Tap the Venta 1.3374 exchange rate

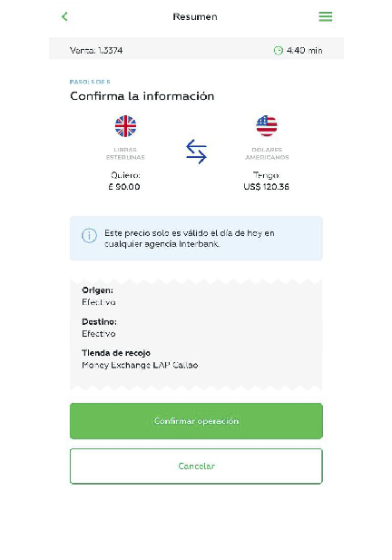click(x=96, y=50)
